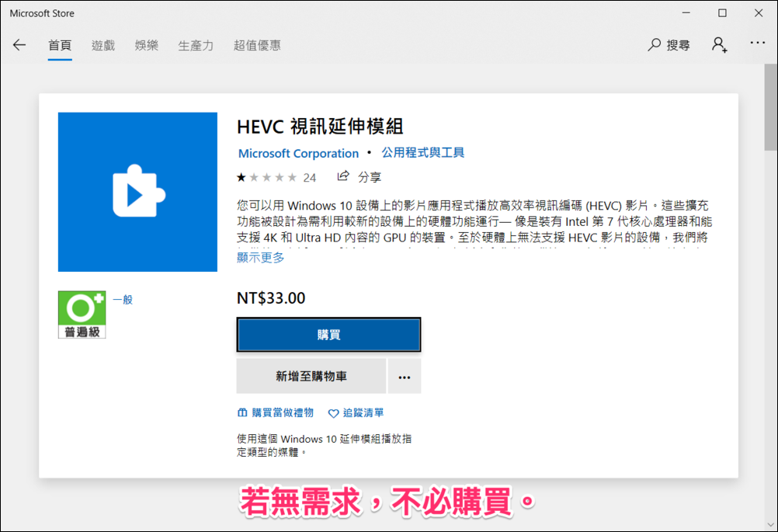
Task: Open search with the magnifier icon
Action: click(x=654, y=45)
